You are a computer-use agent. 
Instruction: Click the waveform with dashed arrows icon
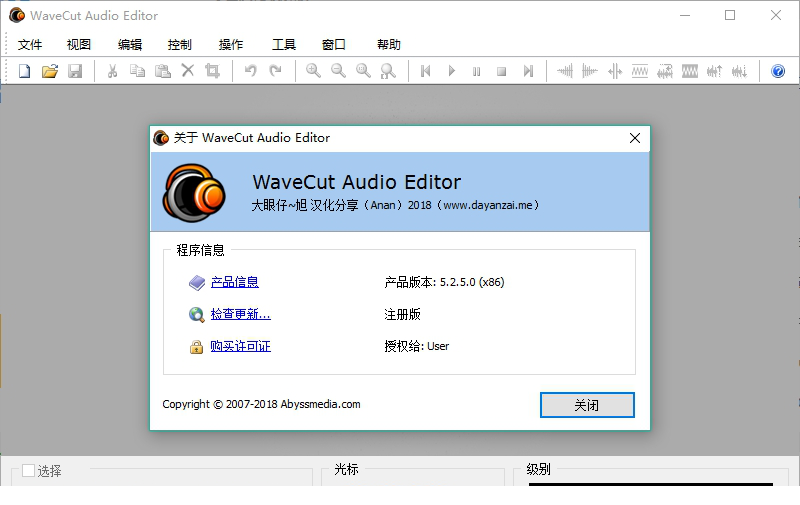(665, 71)
